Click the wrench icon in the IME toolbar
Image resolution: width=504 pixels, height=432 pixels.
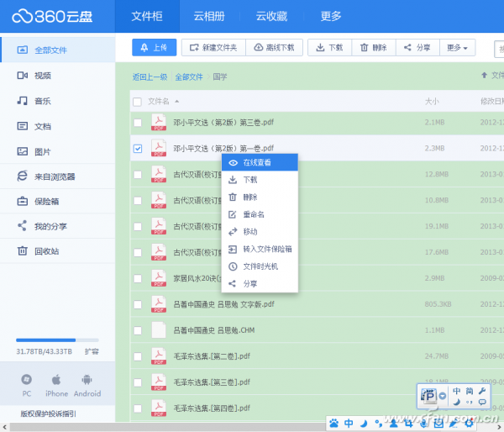[482, 391]
